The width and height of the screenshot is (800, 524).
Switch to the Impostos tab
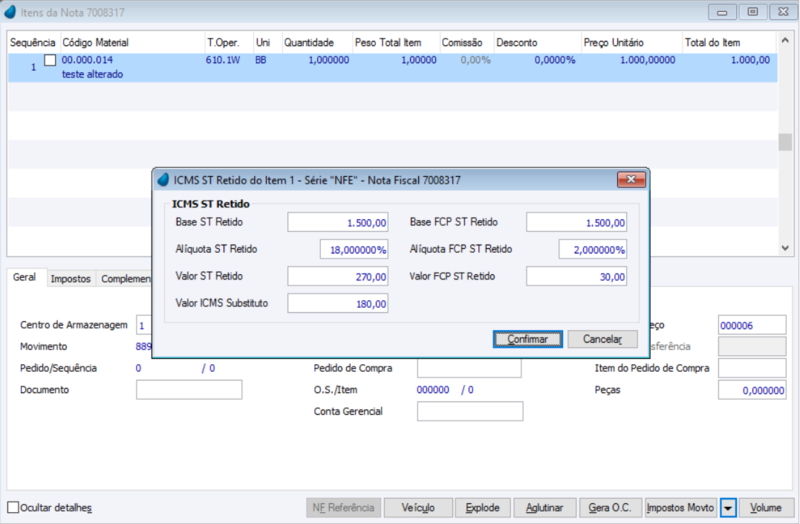[70, 279]
